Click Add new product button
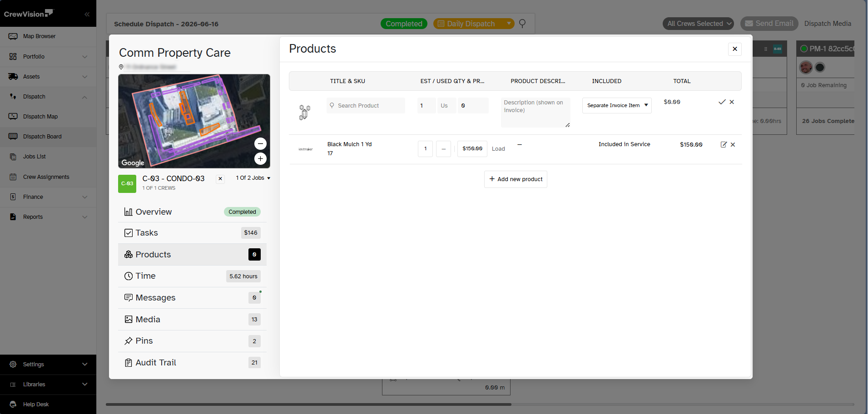Image resolution: width=868 pixels, height=414 pixels. (x=516, y=179)
